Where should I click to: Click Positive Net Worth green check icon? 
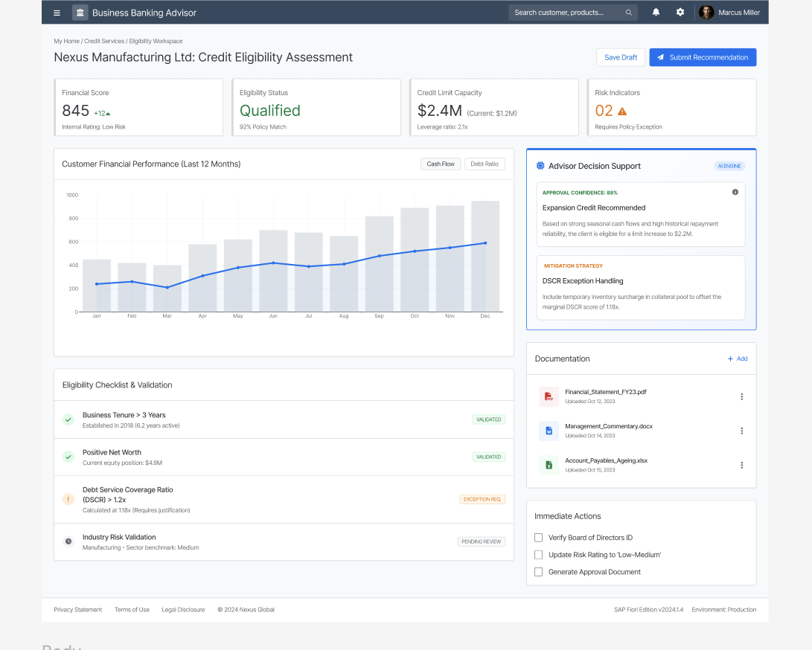tap(68, 457)
